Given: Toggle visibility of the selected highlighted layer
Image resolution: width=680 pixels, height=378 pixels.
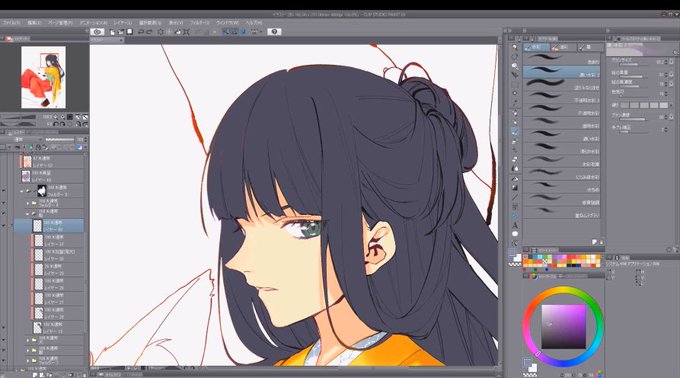Looking at the screenshot, I should pyautogui.click(x=3, y=226).
